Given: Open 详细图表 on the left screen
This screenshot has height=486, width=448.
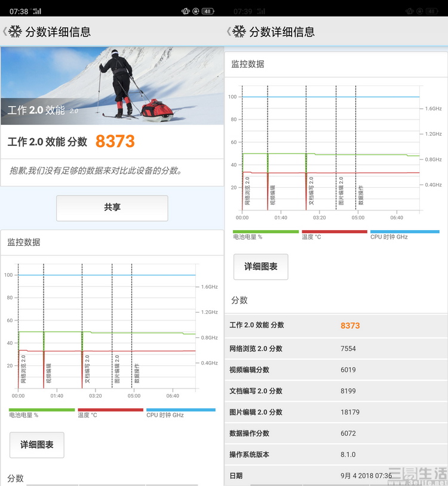Looking at the screenshot, I should [37, 445].
